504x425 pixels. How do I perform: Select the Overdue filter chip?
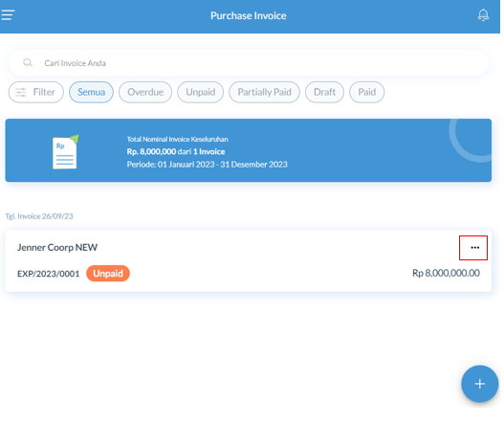click(145, 92)
